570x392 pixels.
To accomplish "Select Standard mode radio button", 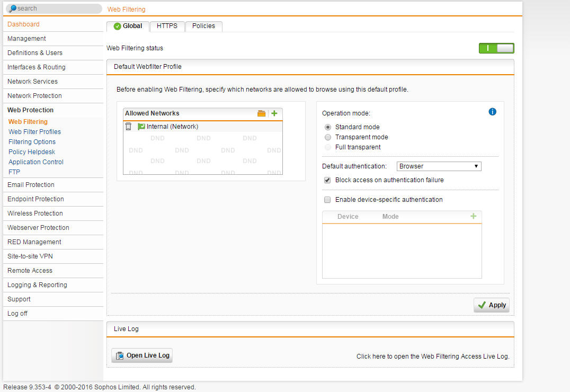I will point(328,127).
